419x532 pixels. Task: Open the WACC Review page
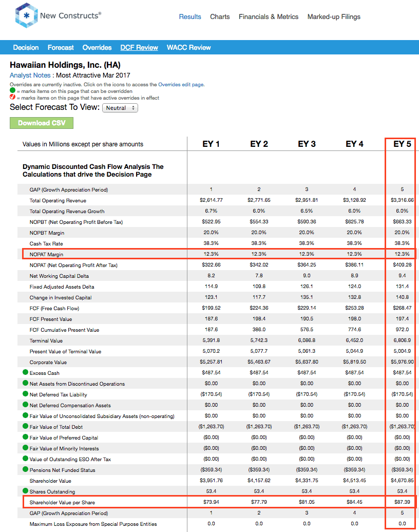(188, 47)
